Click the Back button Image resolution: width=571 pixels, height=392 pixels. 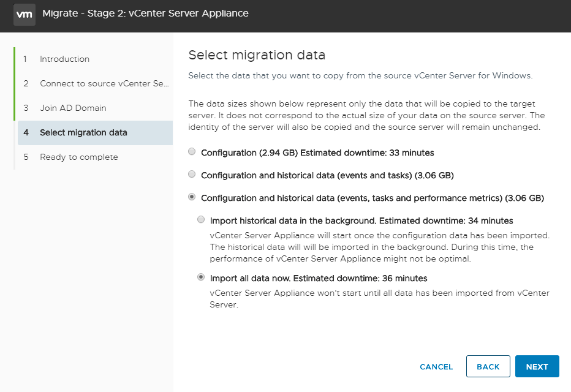click(x=488, y=366)
